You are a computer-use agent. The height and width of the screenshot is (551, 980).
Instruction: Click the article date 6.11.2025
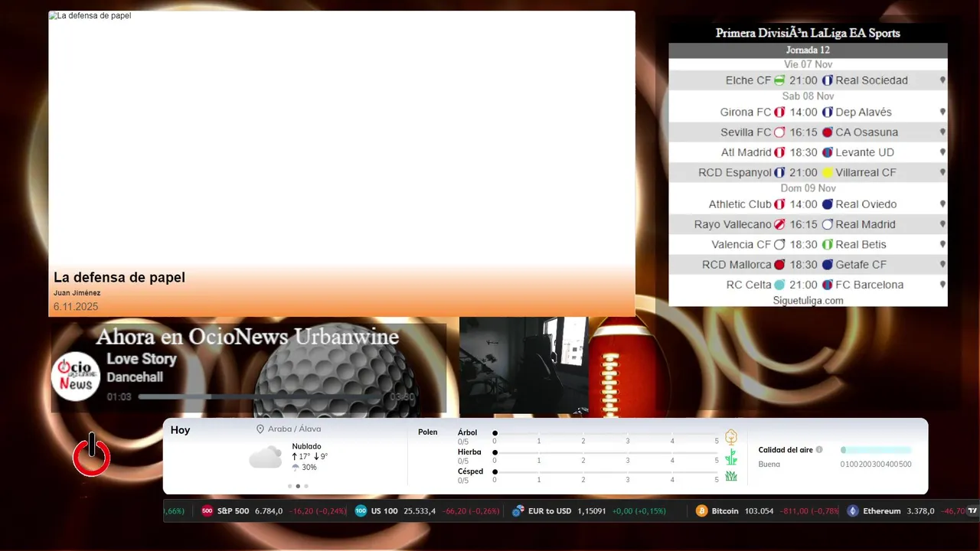76,307
